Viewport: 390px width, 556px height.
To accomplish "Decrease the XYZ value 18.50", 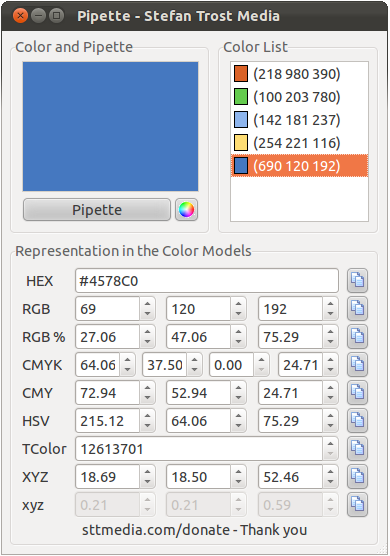I will [x=239, y=482].
